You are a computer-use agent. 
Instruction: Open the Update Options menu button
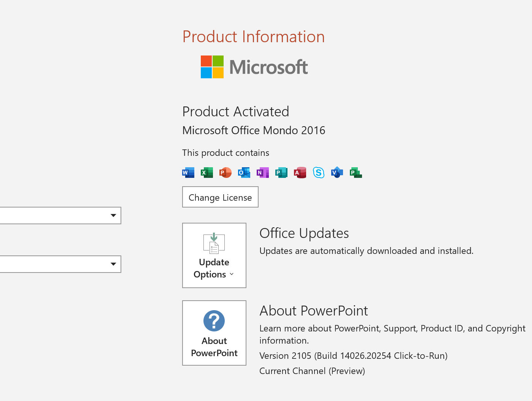tap(214, 255)
